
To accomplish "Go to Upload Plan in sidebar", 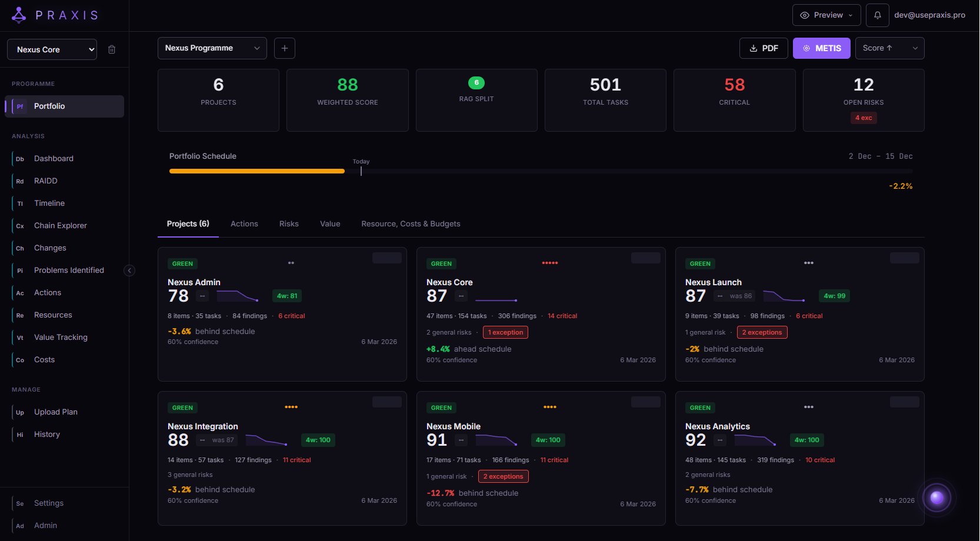I will [55, 412].
